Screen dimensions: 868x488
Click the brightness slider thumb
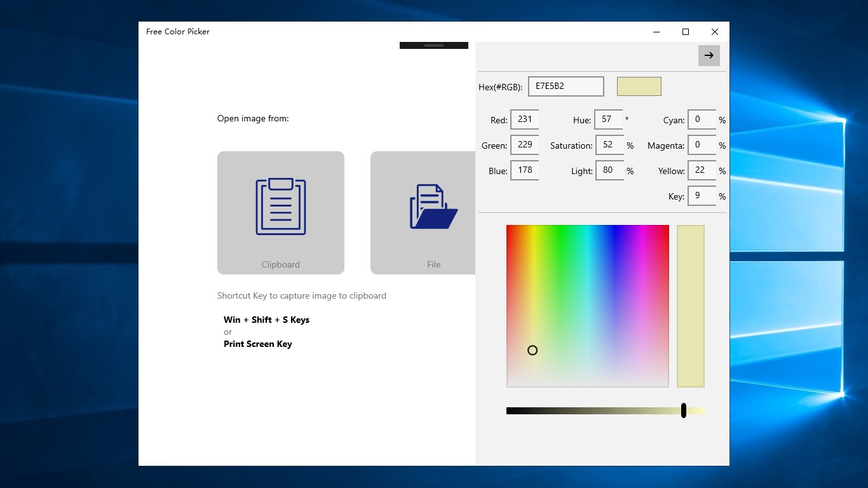[684, 410]
